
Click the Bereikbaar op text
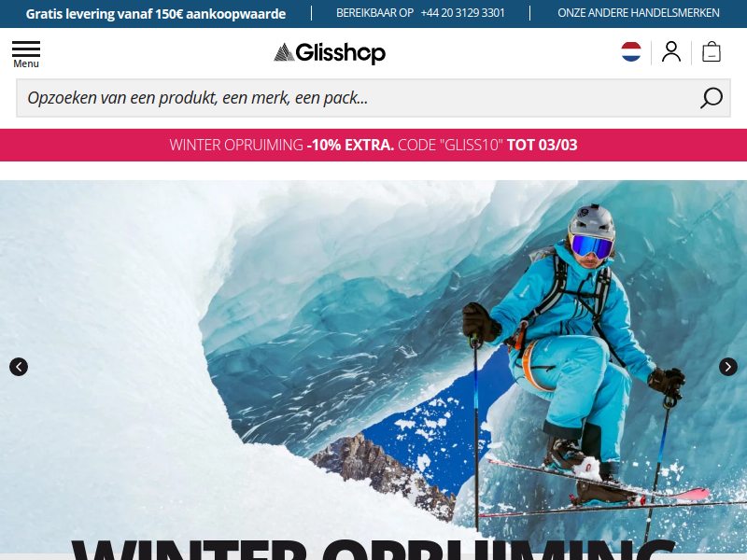pyautogui.click(x=375, y=13)
